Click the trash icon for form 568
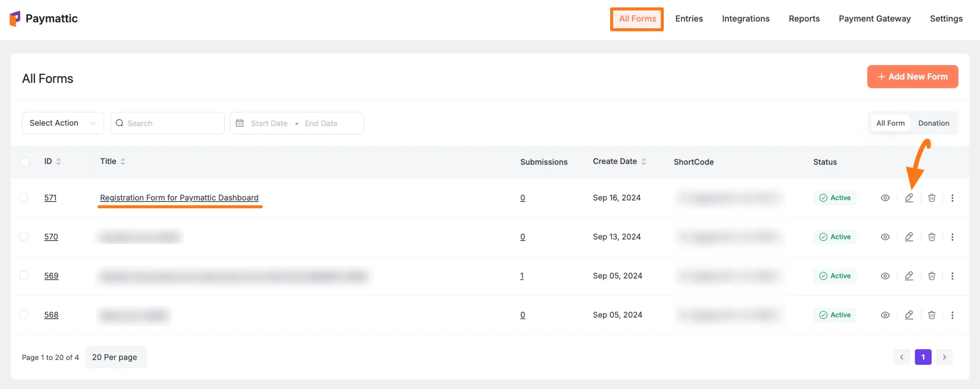This screenshot has width=980, height=389. pyautogui.click(x=931, y=315)
